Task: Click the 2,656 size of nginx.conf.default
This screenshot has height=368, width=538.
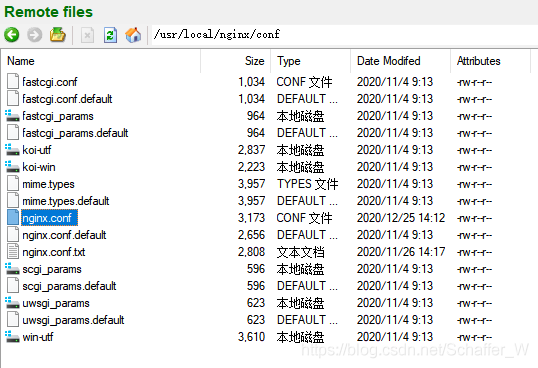Action: tap(252, 235)
